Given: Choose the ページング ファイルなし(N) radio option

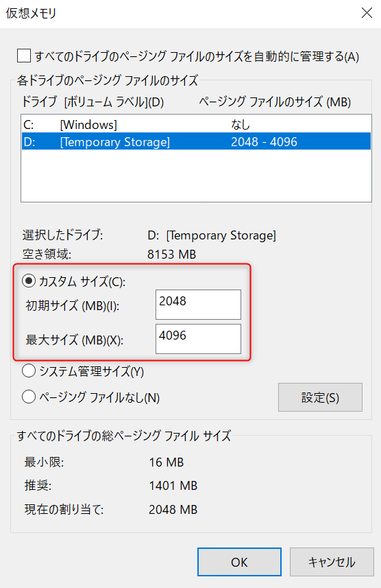Looking at the screenshot, I should (x=29, y=397).
